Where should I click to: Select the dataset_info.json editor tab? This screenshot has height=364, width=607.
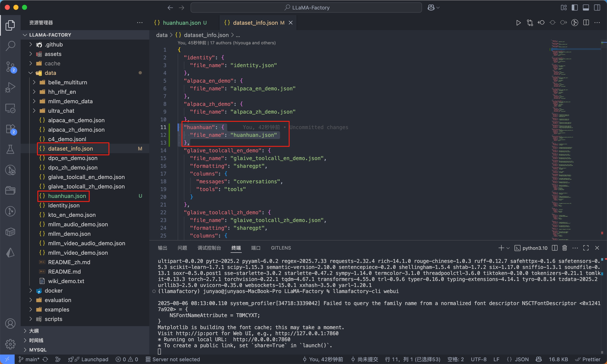click(257, 23)
